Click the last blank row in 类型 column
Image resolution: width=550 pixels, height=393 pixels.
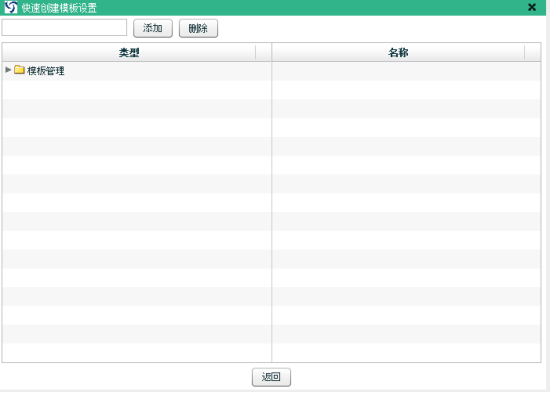136,353
